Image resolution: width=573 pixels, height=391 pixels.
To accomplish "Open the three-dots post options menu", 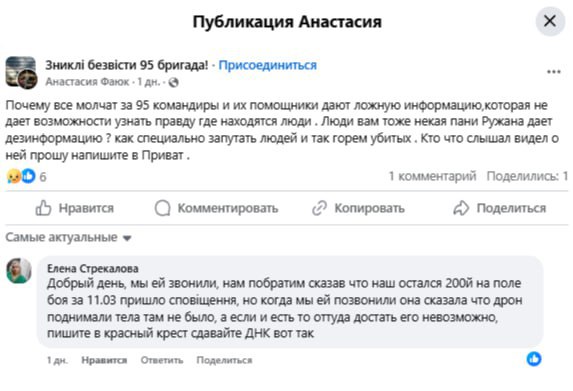I will [x=554, y=72].
